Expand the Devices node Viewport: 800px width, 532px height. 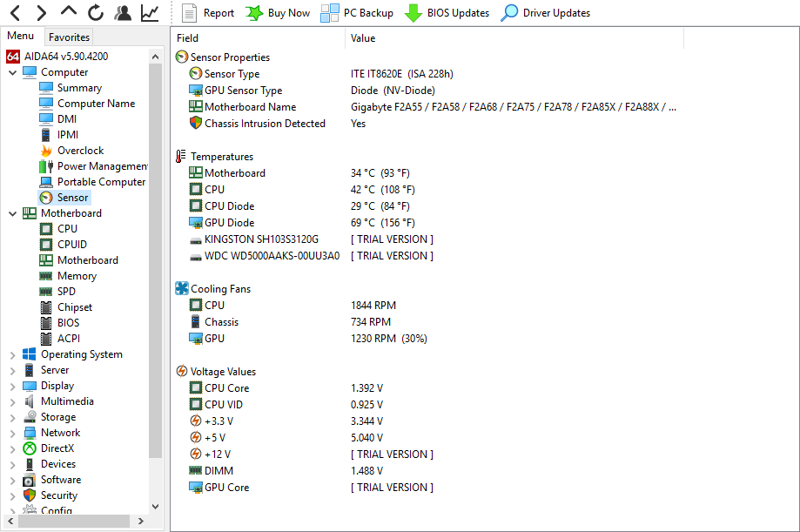point(13,465)
